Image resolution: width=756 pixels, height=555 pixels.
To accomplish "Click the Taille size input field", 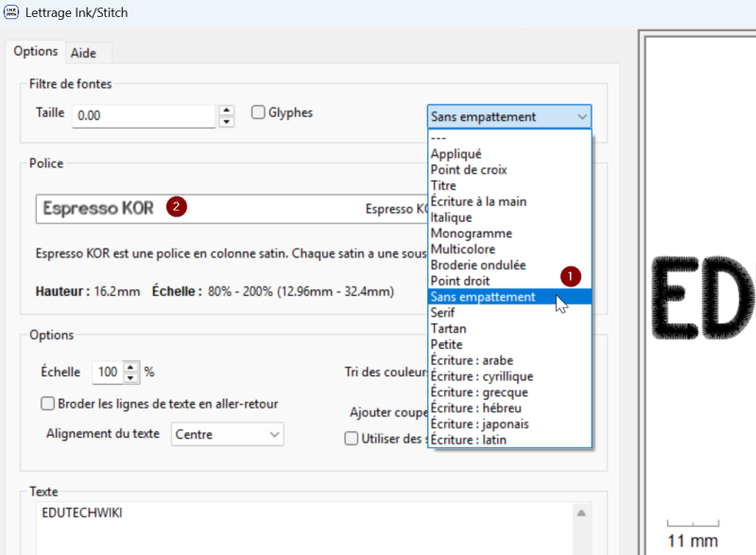I will 144,115.
